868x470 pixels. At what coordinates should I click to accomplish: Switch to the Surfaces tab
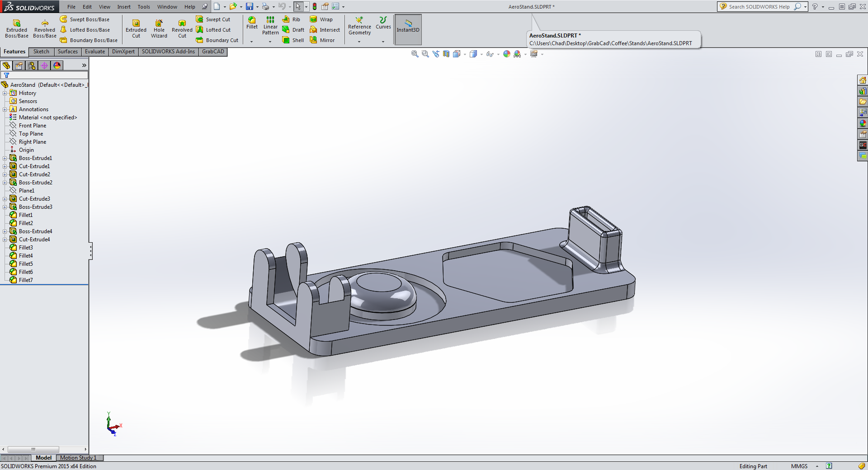(x=68, y=52)
